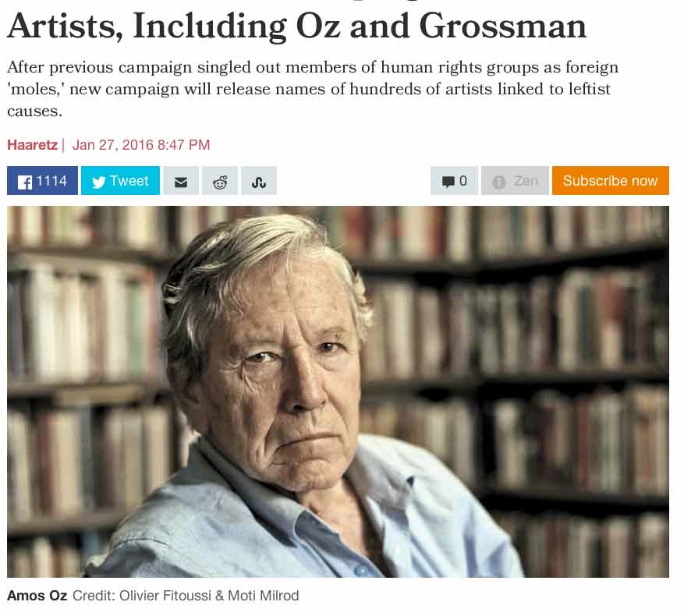This screenshot has height=616, width=684.
Task: Toggle Zen reading mode
Action: [x=515, y=181]
